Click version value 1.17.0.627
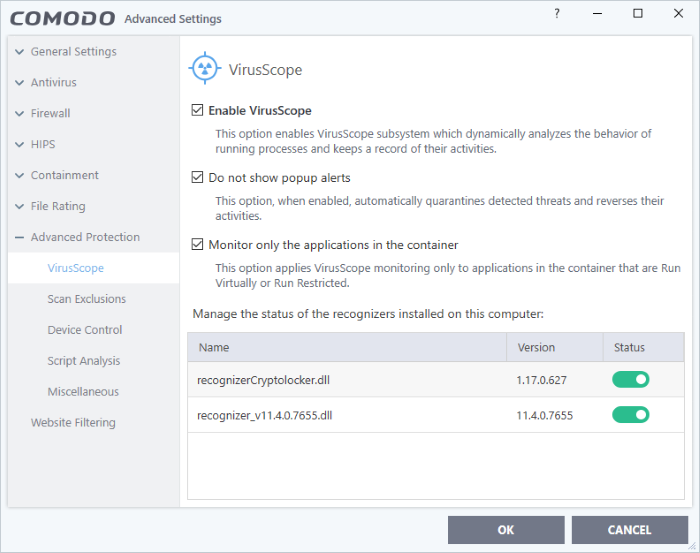The height and width of the screenshot is (553, 700). pos(542,380)
